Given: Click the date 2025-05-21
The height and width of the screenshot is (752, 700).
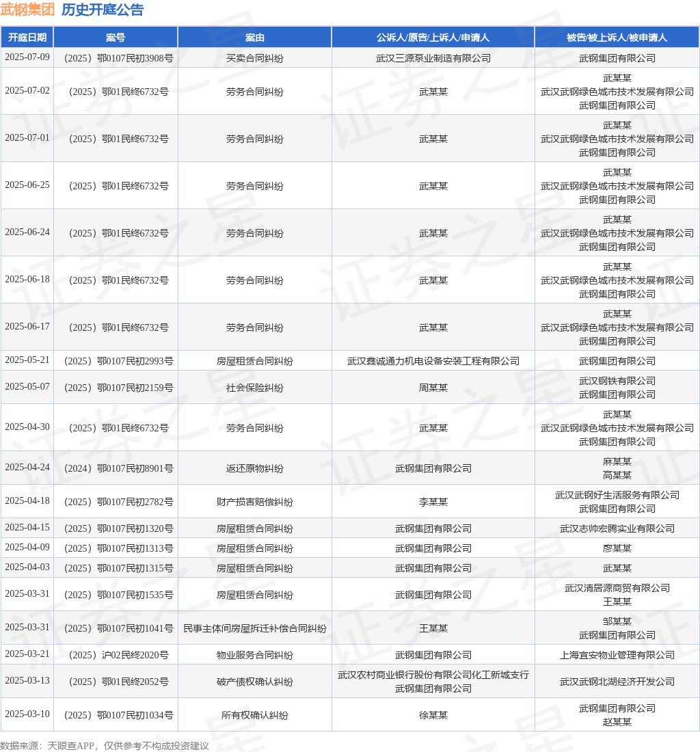Looking at the screenshot, I should click(27, 360).
